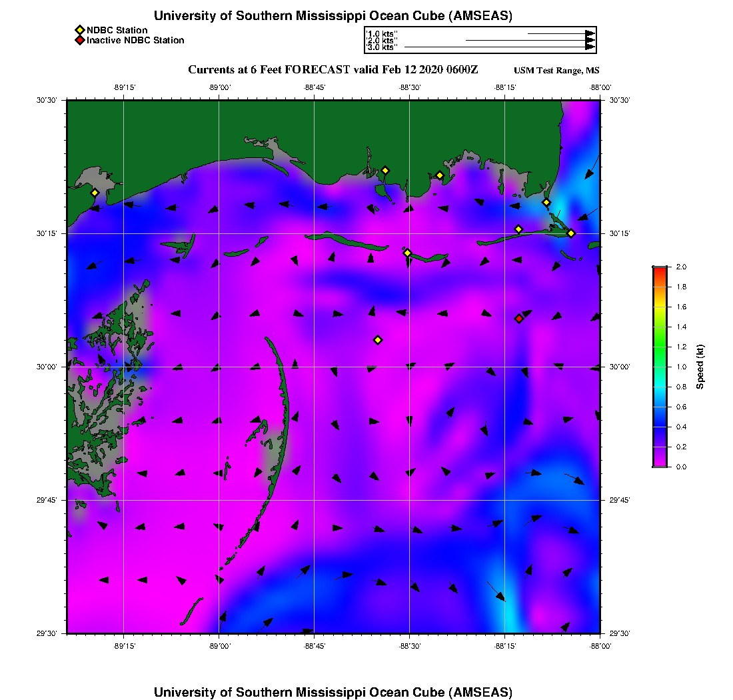733x700 pixels.
Task: Click bottom axis label -88'15'
Action: click(x=505, y=646)
